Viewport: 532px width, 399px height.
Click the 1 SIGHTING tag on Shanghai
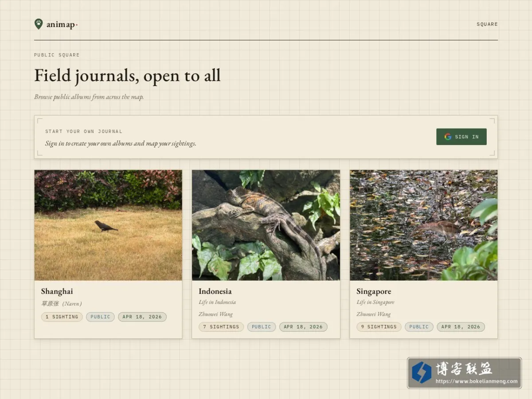62,317
